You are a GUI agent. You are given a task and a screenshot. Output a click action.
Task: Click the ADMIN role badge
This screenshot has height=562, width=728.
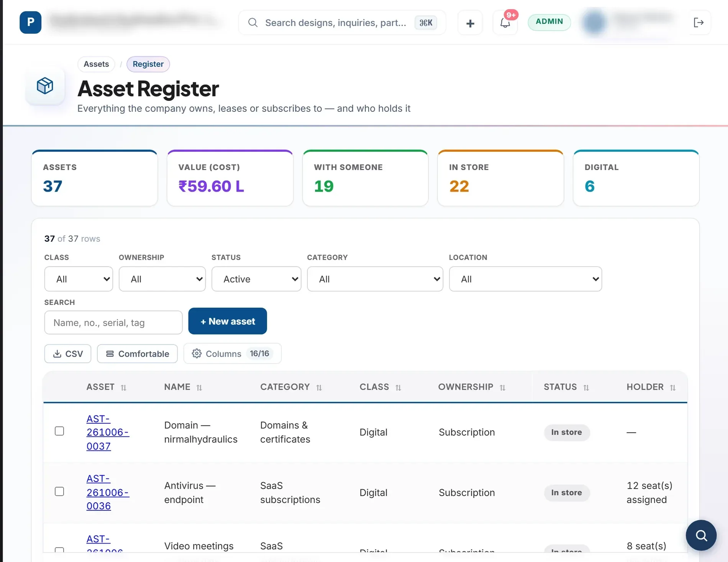coord(549,22)
